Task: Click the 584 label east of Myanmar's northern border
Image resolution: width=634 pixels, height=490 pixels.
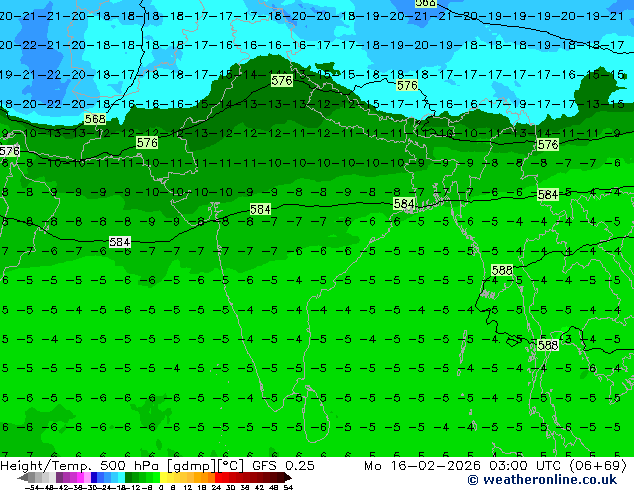Action: tap(548, 194)
